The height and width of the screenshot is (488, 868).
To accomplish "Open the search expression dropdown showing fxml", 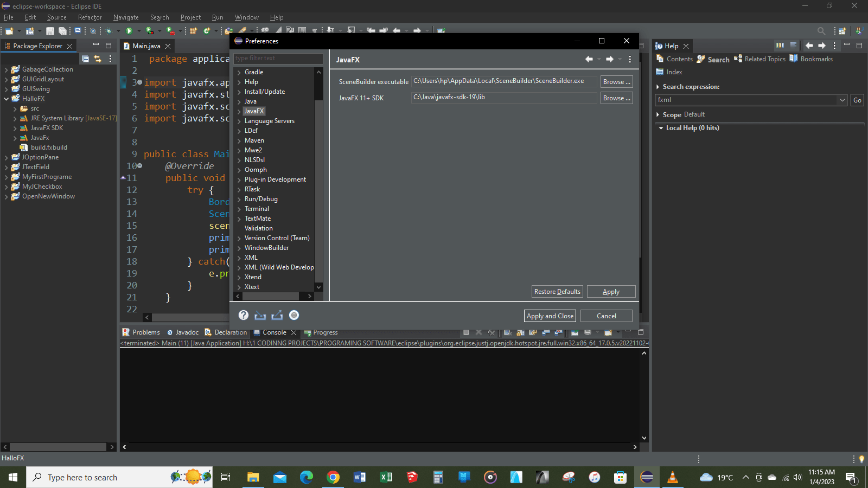I will pos(841,100).
